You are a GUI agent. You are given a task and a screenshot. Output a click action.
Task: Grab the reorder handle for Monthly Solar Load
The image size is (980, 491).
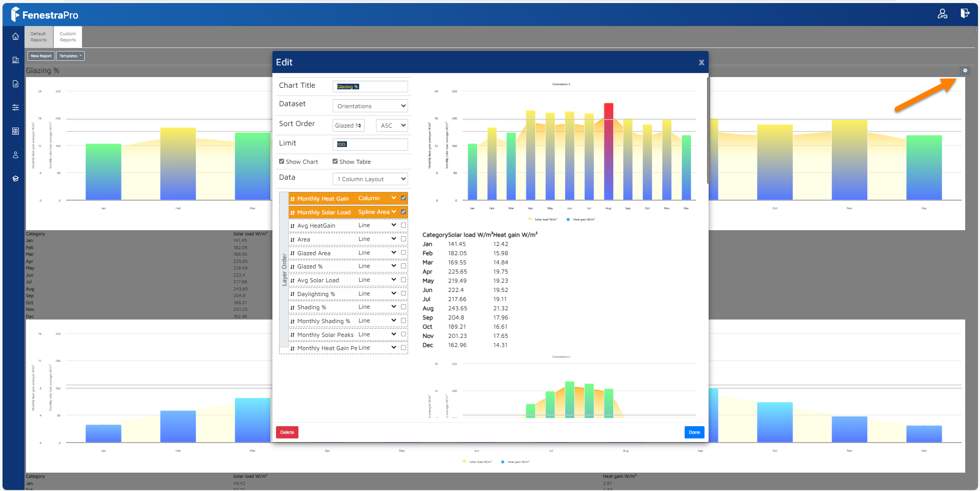coord(292,212)
